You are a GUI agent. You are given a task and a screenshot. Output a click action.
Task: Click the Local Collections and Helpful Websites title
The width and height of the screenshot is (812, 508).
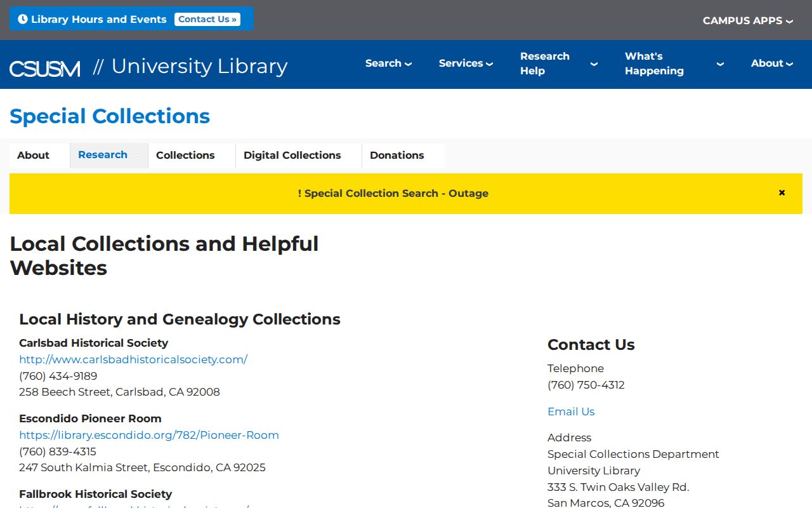coord(164,256)
